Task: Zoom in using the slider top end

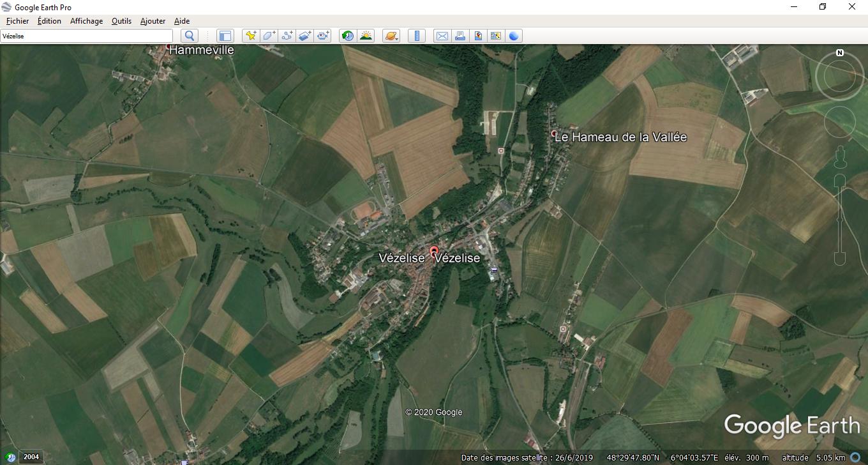Action: 840,179
